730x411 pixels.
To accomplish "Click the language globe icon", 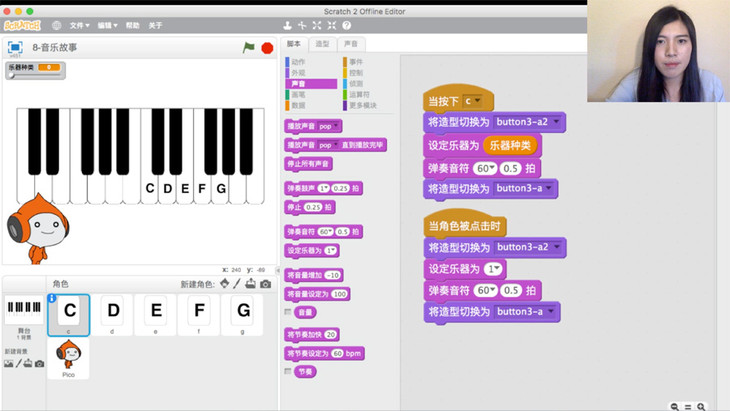I will point(56,26).
